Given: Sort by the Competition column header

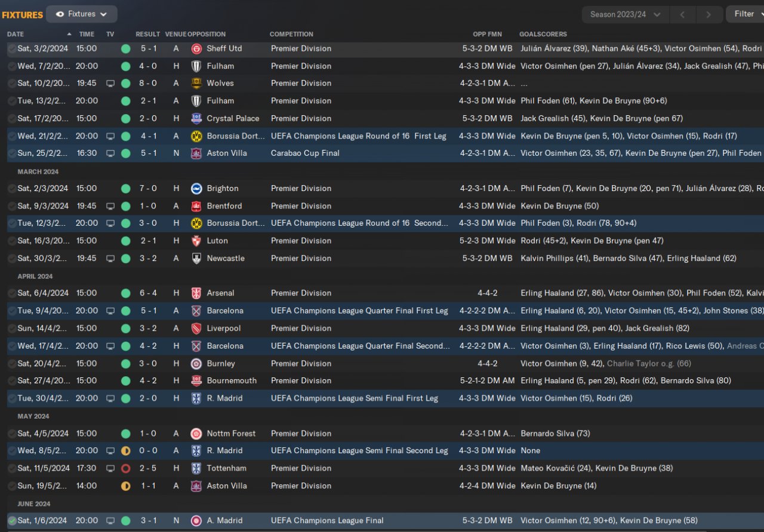Looking at the screenshot, I should 291,34.
